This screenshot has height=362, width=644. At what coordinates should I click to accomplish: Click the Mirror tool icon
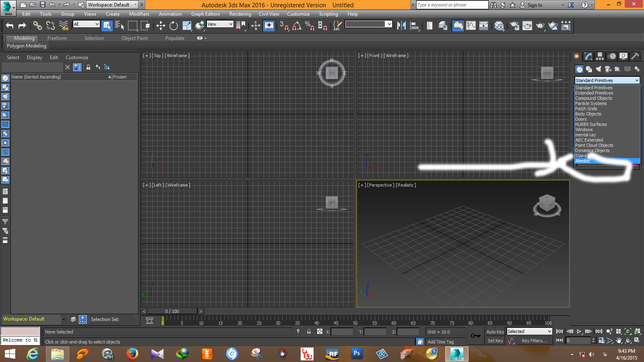coord(401,26)
